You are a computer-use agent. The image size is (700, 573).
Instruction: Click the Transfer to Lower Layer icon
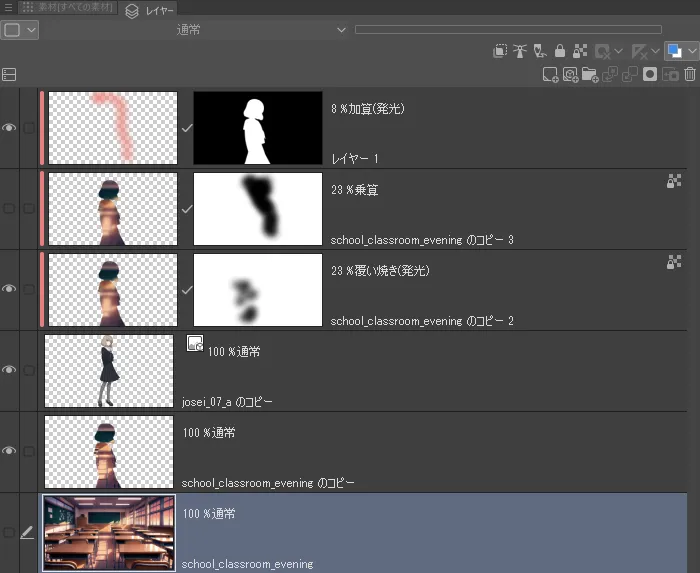610,75
